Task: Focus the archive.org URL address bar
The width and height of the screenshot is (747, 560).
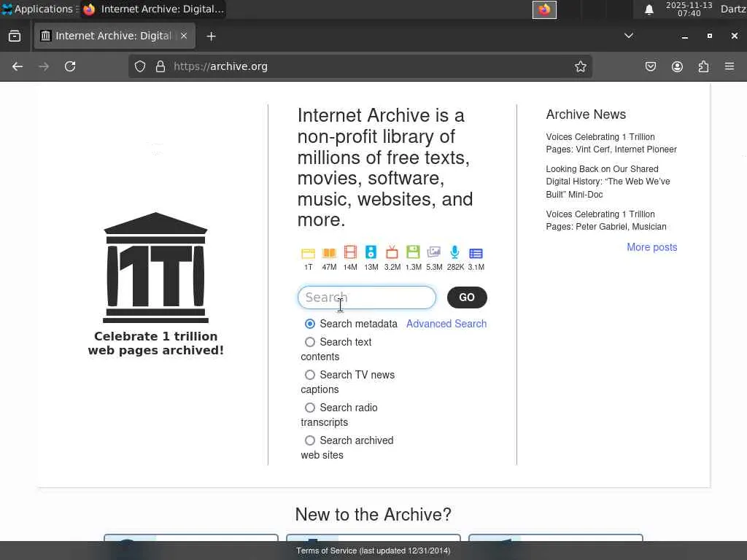Action: [360, 66]
